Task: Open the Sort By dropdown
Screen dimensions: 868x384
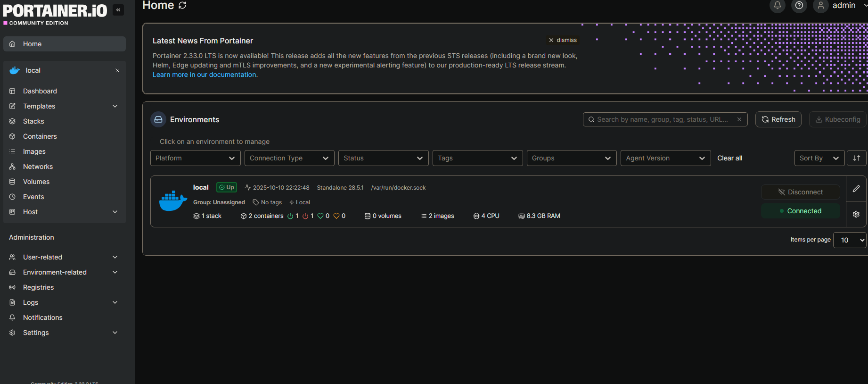Action: (819, 158)
